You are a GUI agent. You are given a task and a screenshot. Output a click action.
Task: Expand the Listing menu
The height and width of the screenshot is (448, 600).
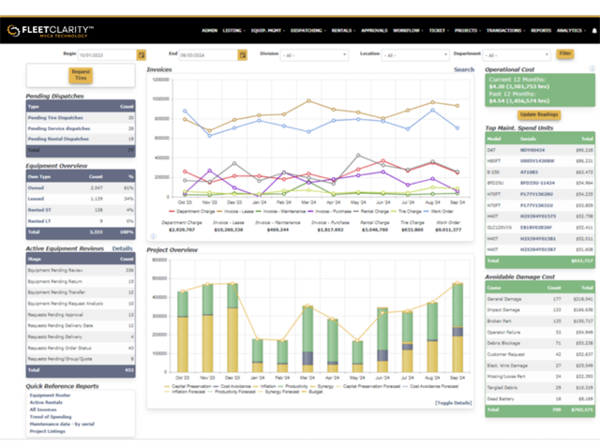[x=234, y=31]
